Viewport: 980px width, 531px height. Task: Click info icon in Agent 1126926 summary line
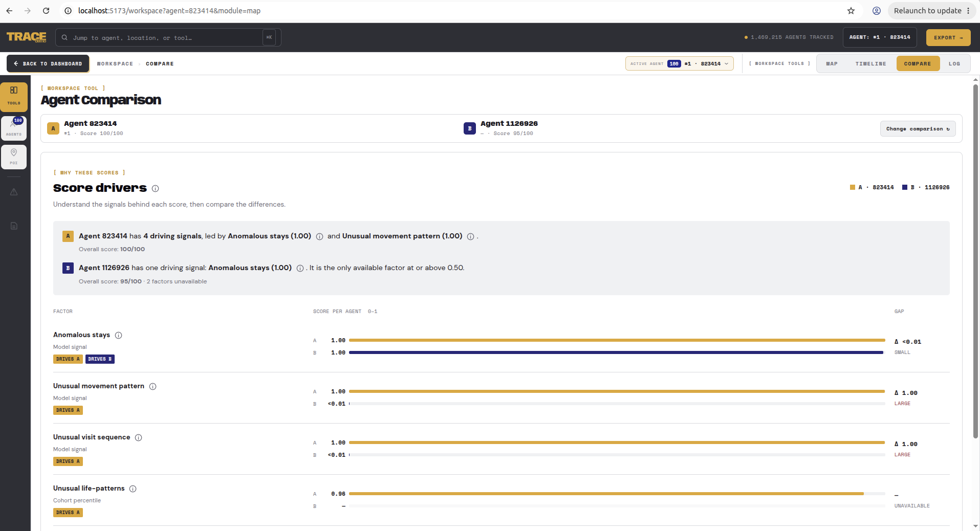click(x=300, y=269)
